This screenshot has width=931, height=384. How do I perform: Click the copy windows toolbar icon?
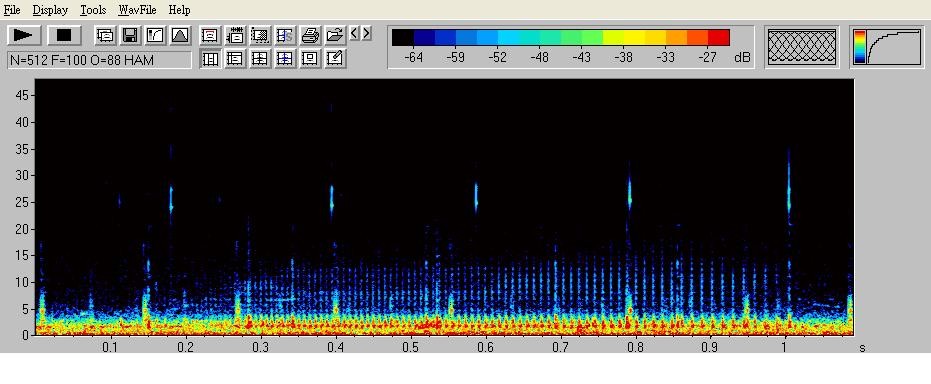tap(105, 35)
